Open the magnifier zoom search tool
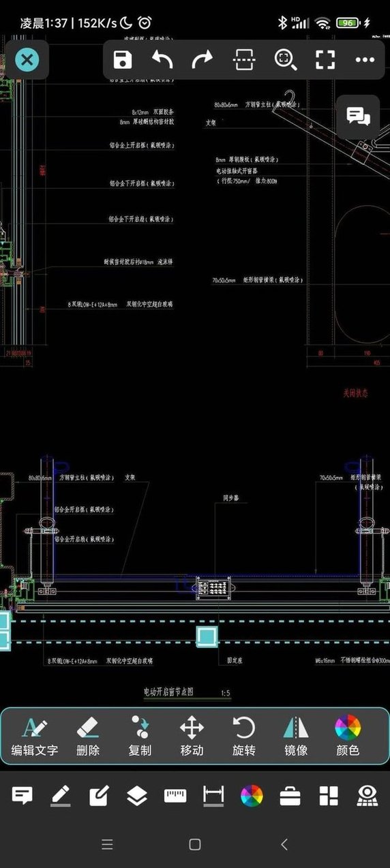Image resolution: width=390 pixels, height=868 pixels. click(x=286, y=60)
